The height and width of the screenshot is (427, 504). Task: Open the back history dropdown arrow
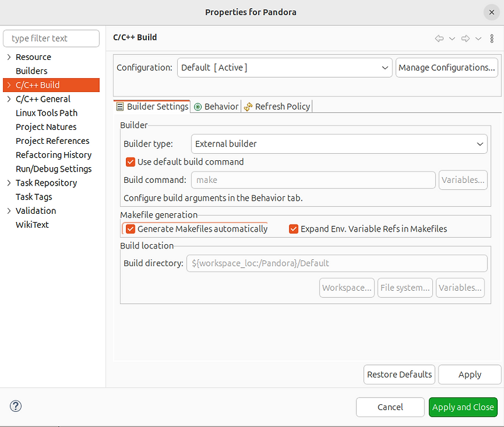[452, 38]
